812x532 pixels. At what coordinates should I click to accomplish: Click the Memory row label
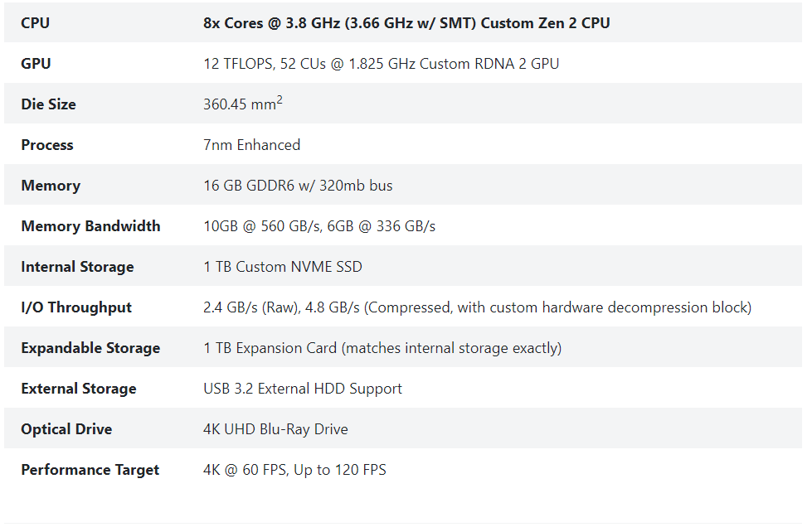[x=51, y=186]
